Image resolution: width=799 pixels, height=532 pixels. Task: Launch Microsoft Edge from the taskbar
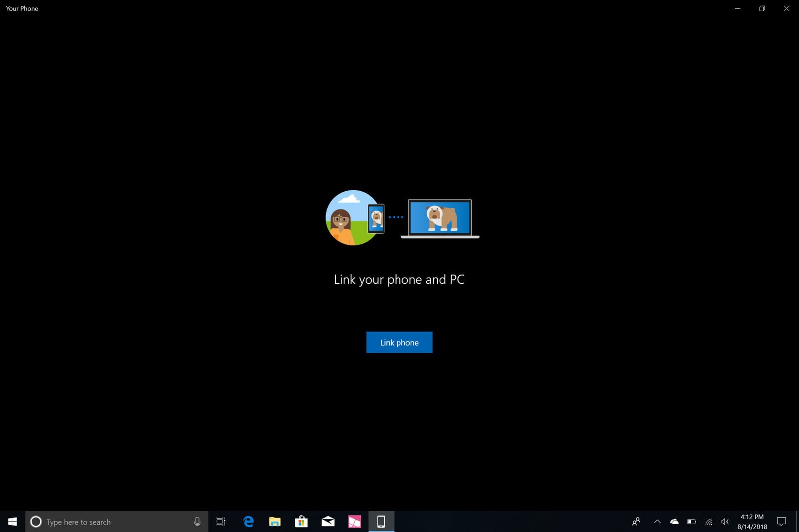pos(248,522)
